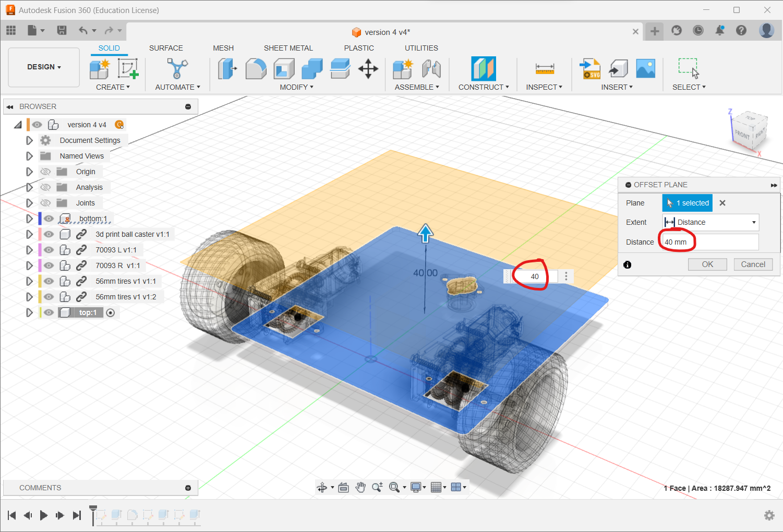Switch to the SURFACE tab
This screenshot has width=783, height=532.
(x=166, y=48)
